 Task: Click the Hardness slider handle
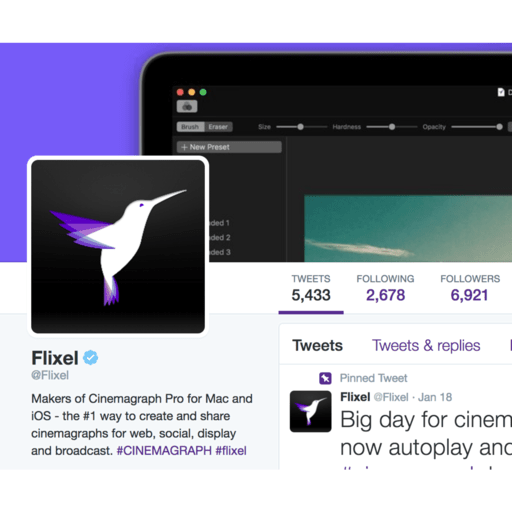click(x=392, y=127)
